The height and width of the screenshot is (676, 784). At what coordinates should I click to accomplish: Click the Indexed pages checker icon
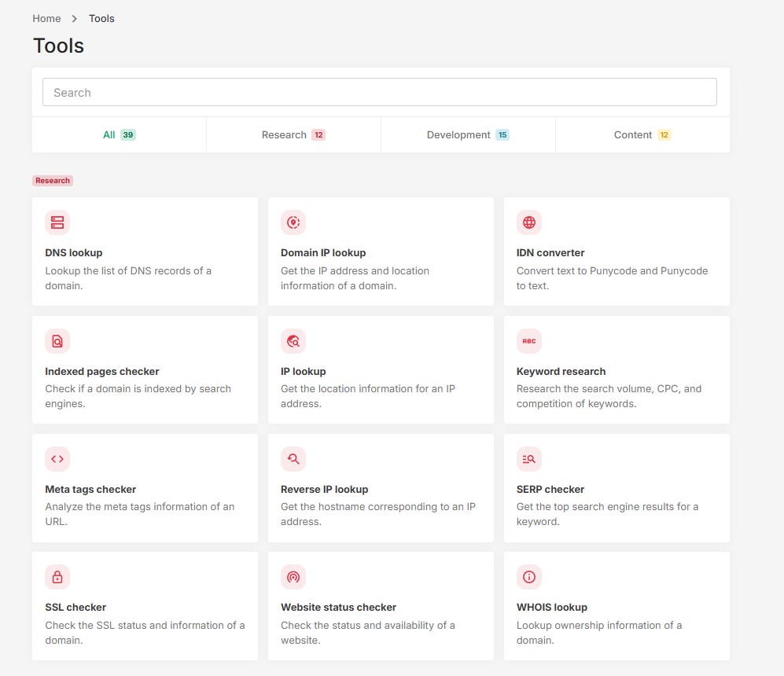coord(57,341)
